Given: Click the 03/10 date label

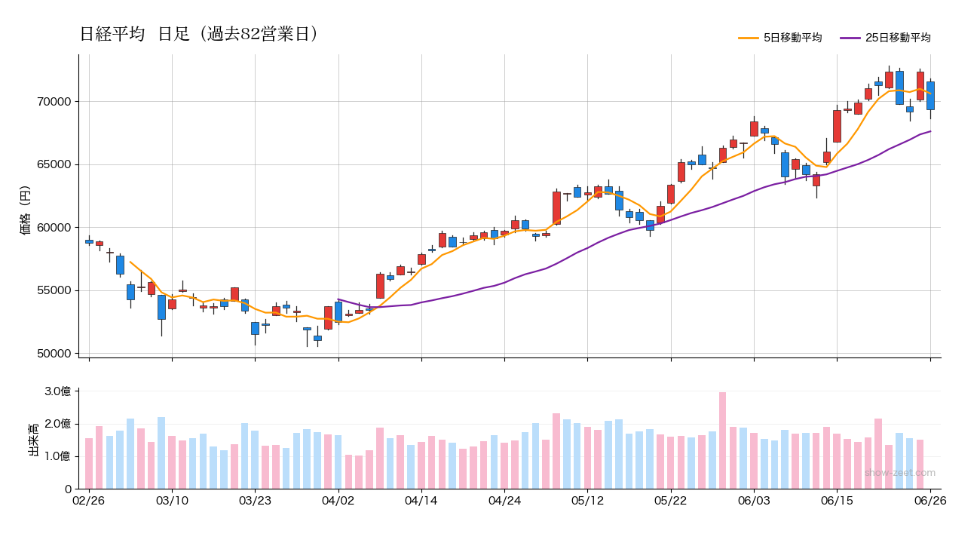Looking at the screenshot, I should coord(172,501).
